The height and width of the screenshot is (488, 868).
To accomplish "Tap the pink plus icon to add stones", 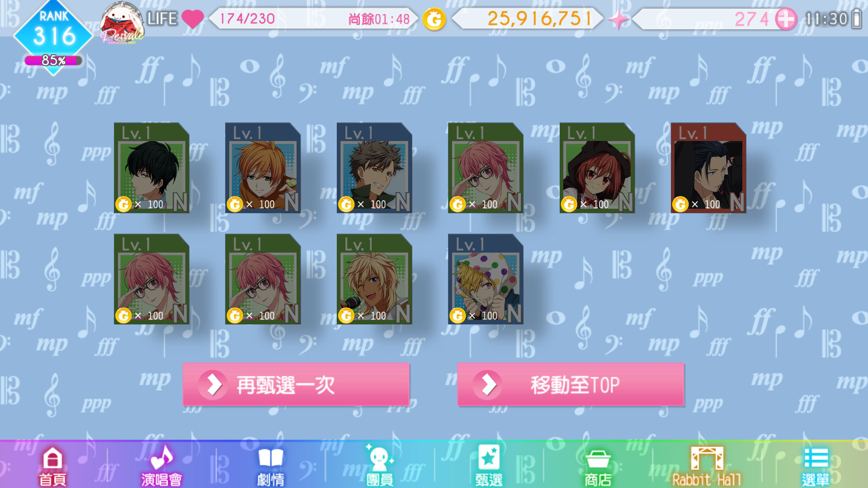I will click(x=786, y=19).
